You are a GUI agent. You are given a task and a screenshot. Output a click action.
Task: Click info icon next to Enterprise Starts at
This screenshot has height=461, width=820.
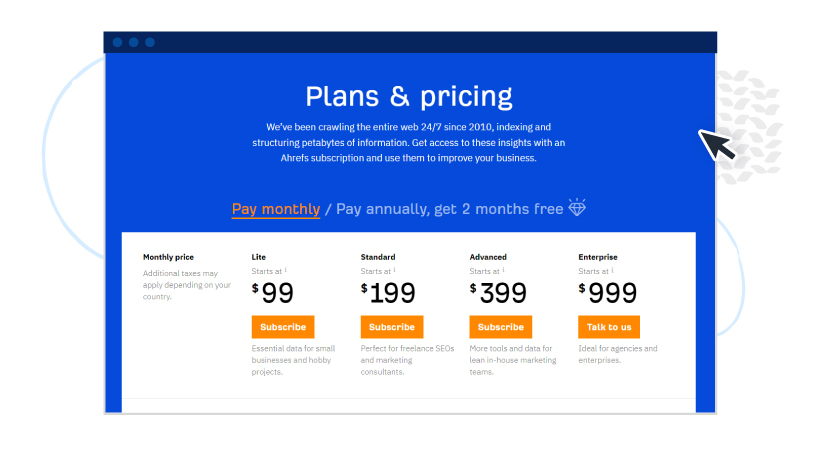click(612, 270)
